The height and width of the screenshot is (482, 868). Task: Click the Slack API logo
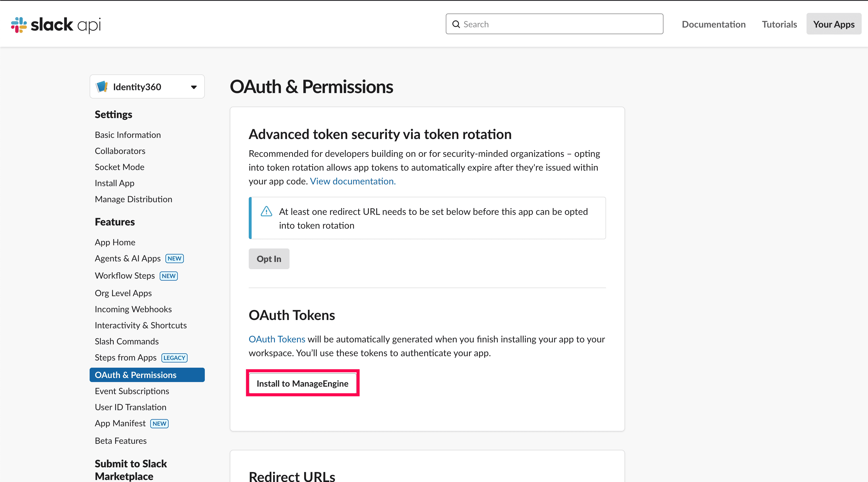click(x=56, y=25)
